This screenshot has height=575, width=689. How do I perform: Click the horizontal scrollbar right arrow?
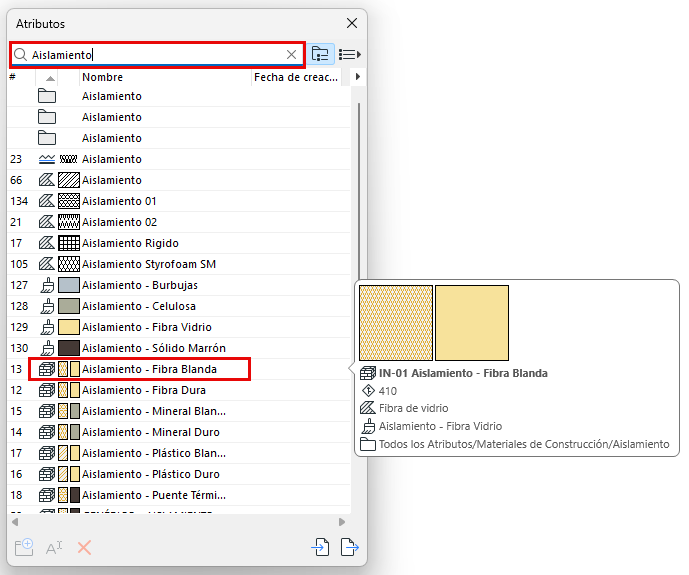[x=342, y=522]
